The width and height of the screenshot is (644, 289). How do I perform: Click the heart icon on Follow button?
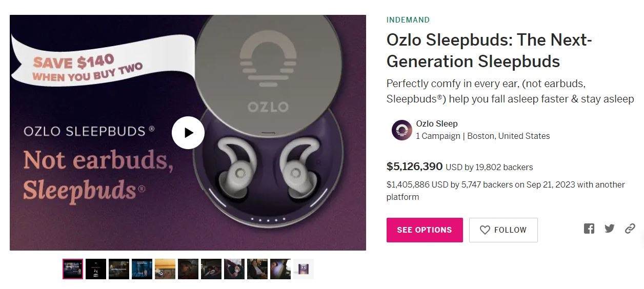[x=485, y=230]
